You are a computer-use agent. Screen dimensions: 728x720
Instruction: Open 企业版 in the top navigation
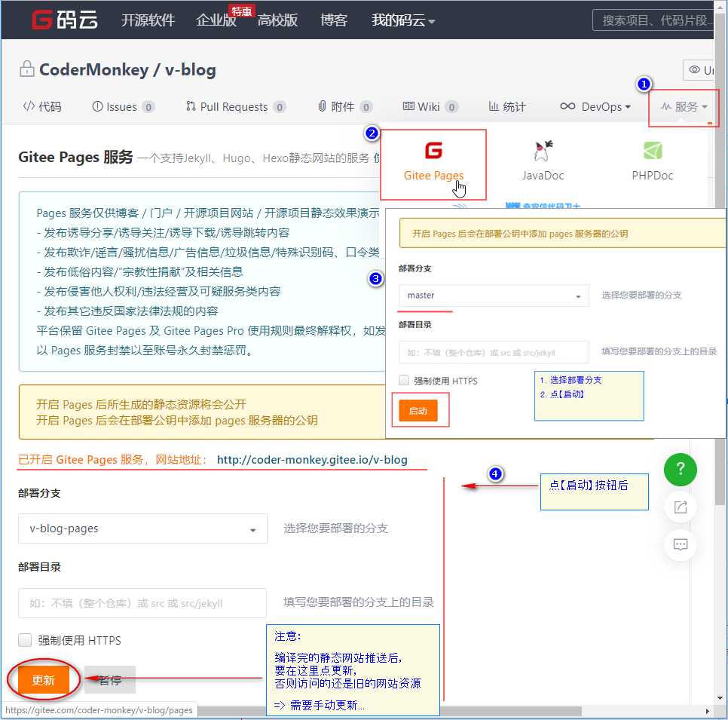coord(216,20)
